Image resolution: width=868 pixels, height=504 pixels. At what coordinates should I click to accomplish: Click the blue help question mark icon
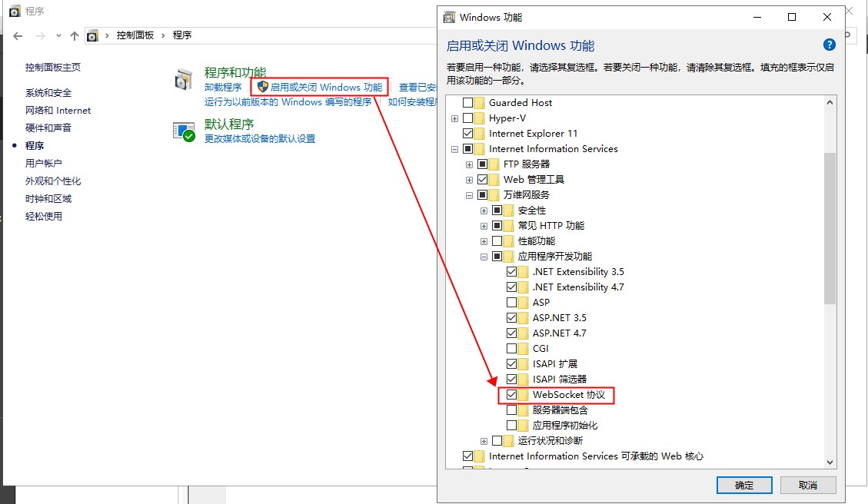[x=829, y=45]
